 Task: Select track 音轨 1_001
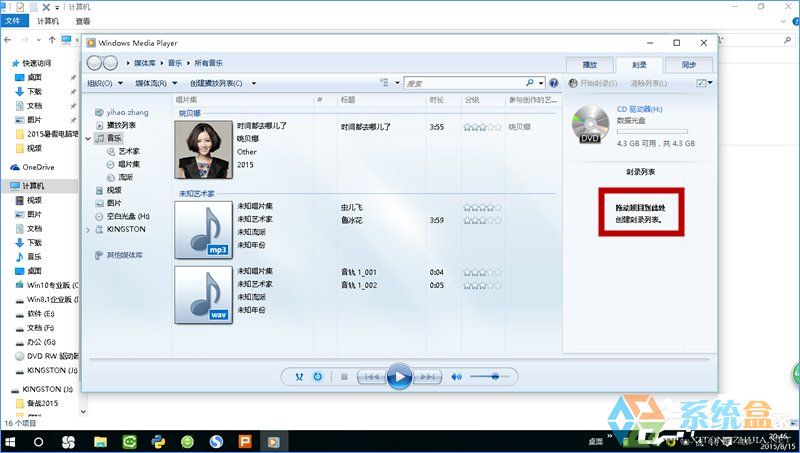point(359,272)
